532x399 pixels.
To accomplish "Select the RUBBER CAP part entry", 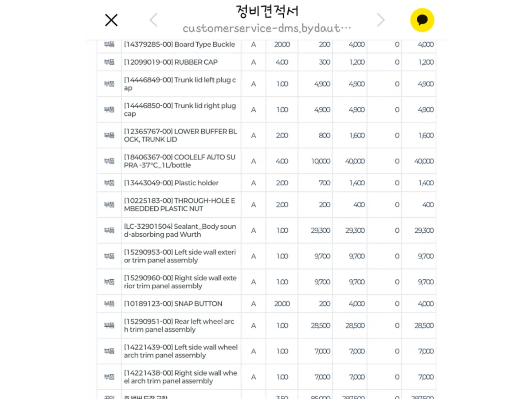I will pyautogui.click(x=266, y=62).
